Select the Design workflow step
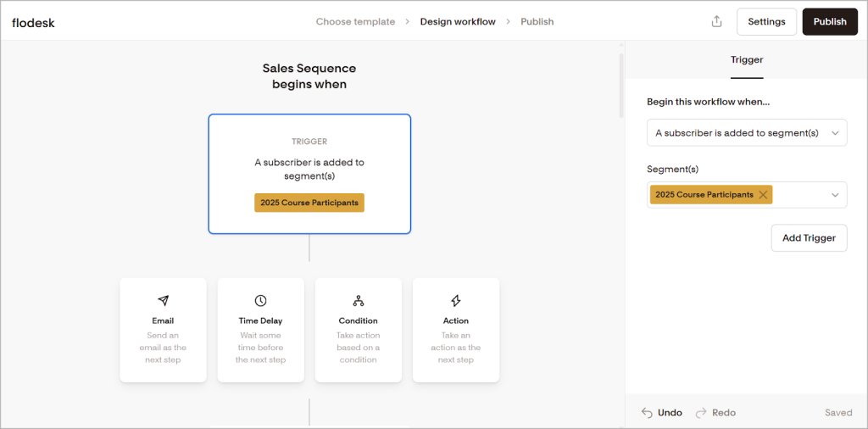 [x=458, y=22]
